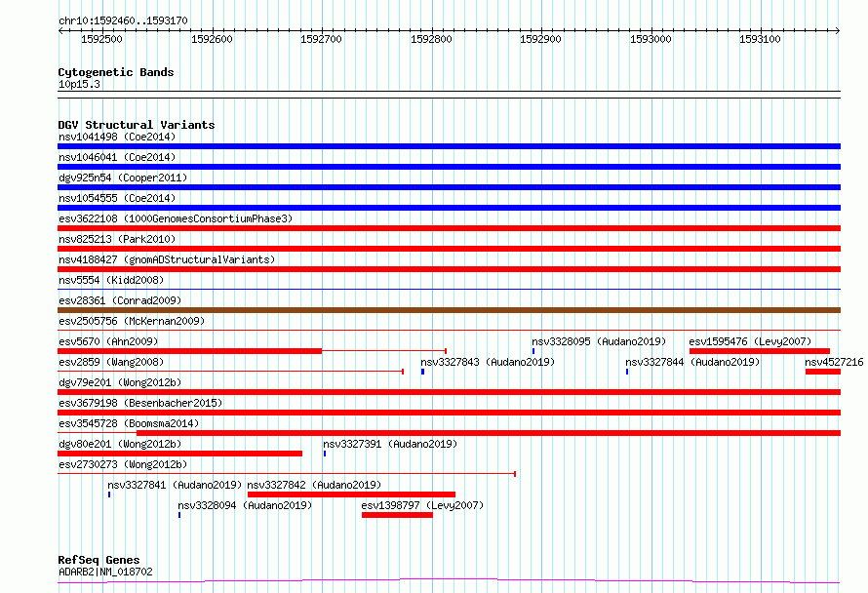This screenshot has height=593, width=868.
Task: Click the Cytogenetic Bands track title
Action: [116, 72]
